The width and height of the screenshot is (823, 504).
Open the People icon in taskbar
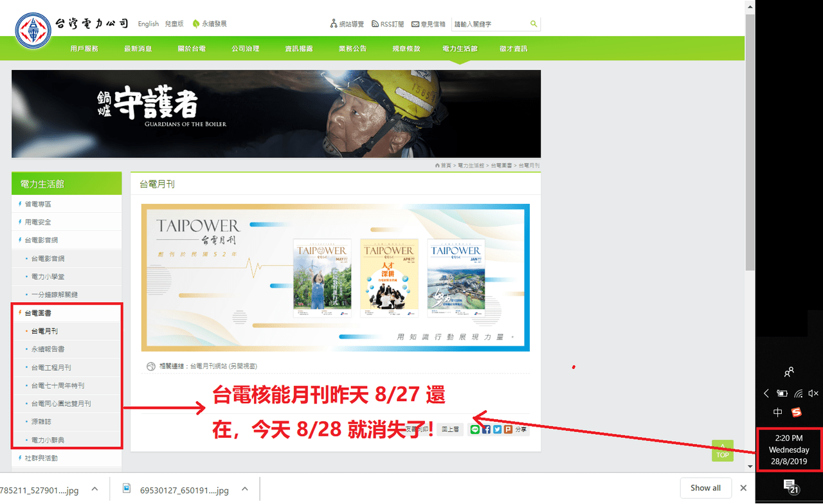(789, 372)
